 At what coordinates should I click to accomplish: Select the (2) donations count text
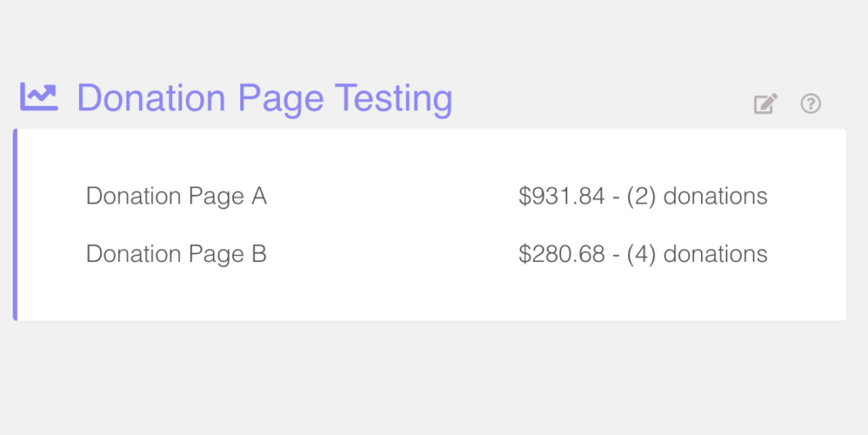[697, 196]
